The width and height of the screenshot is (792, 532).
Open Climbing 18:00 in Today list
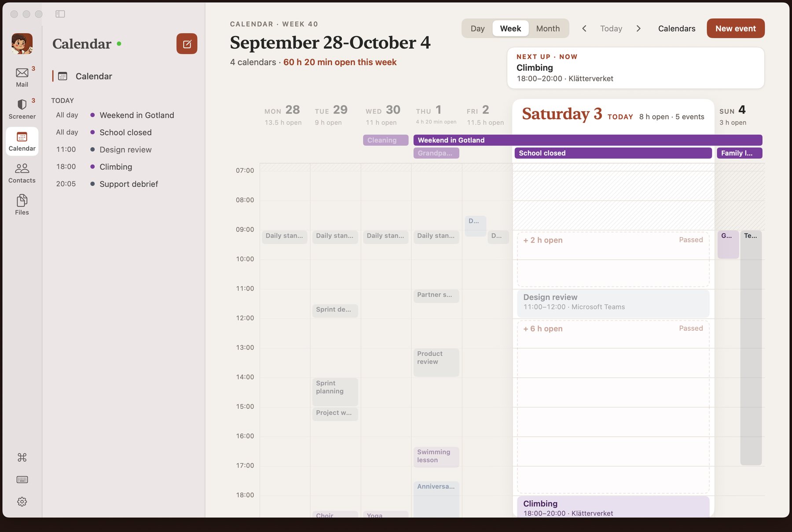(125, 167)
